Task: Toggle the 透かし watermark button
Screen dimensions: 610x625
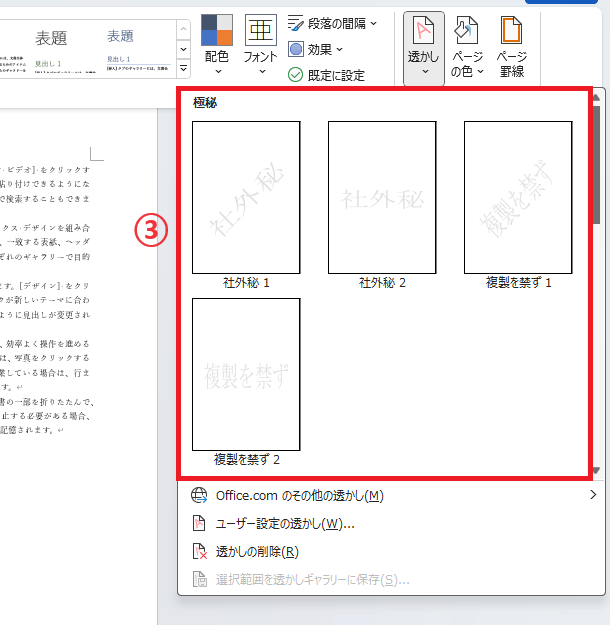Action: pos(423,48)
